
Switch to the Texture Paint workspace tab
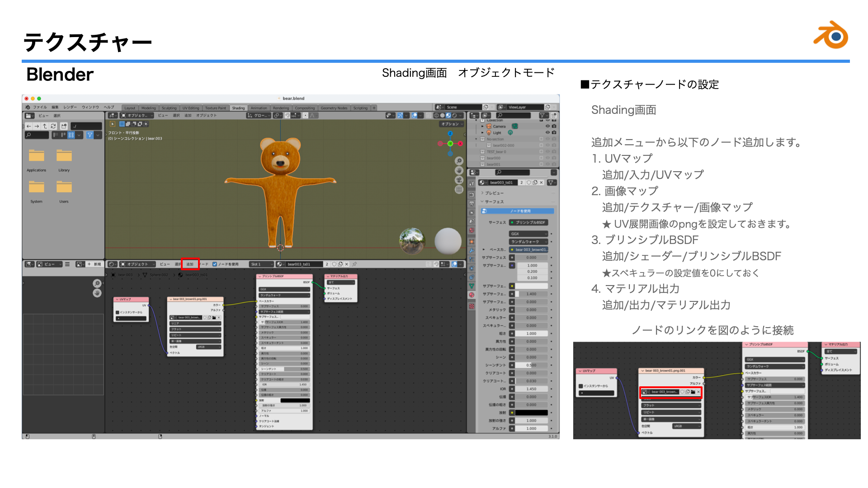[x=215, y=108]
